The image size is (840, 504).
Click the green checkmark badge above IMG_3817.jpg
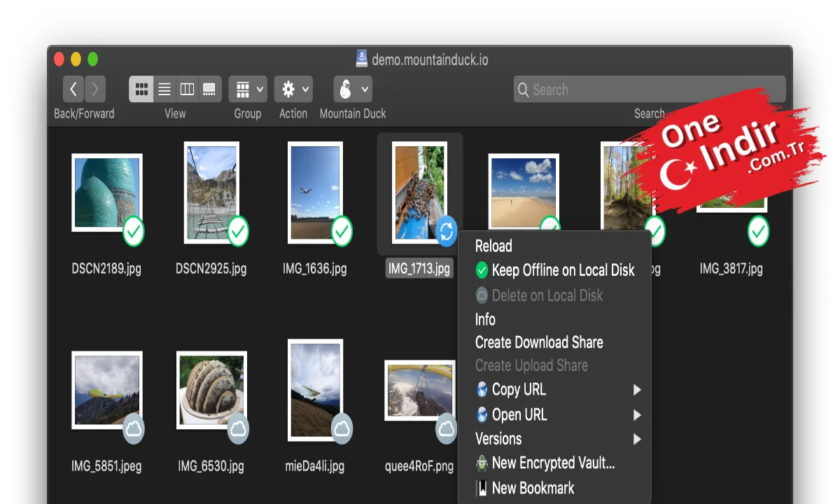(758, 232)
